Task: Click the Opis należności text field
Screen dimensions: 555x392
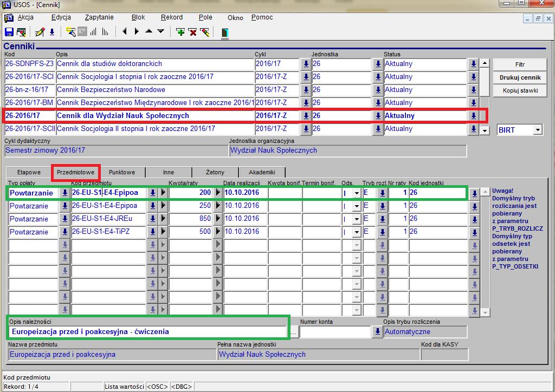Action: pyautogui.click(x=148, y=332)
